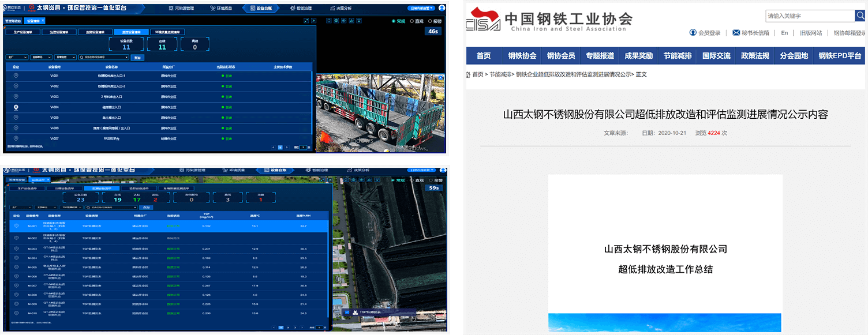Click the locate icon in row M-006
Screen dimensions: 868x335
(x=16, y=276)
